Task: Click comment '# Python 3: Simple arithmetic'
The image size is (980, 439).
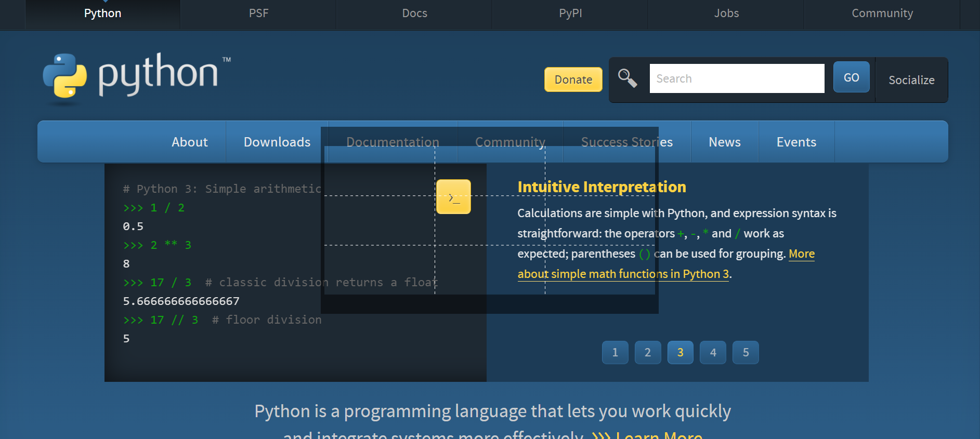Action: (x=222, y=189)
